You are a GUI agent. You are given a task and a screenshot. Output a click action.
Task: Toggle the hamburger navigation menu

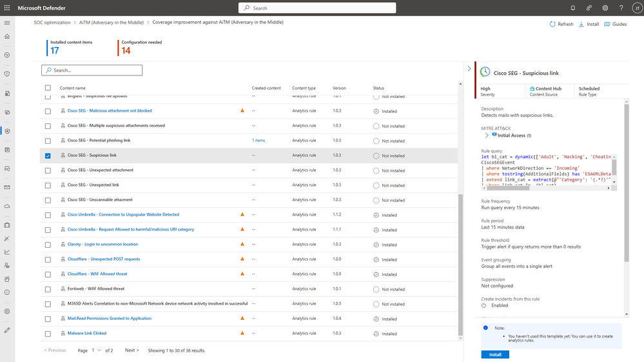(x=7, y=23)
